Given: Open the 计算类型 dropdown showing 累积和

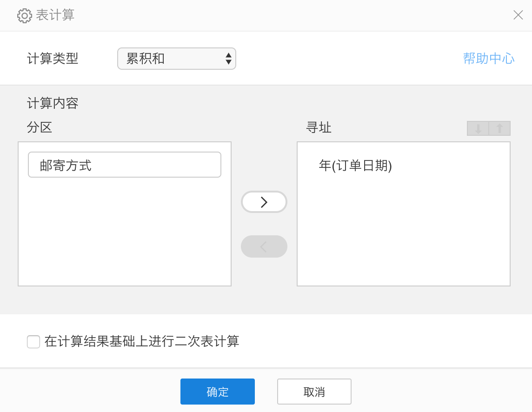Looking at the screenshot, I should 176,59.
